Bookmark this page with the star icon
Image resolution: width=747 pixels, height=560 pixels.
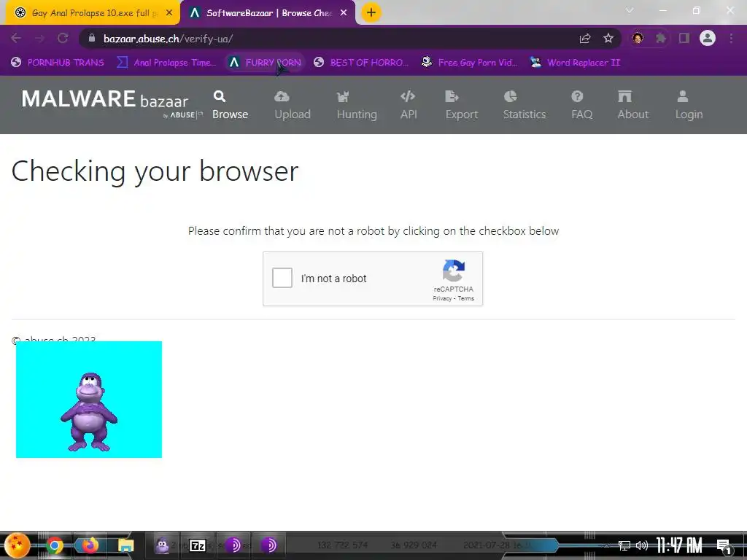click(608, 39)
